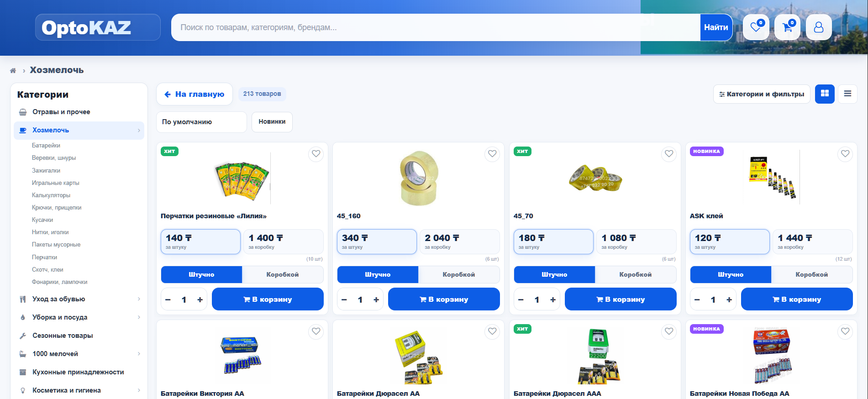Go back via На главную button

tap(195, 94)
